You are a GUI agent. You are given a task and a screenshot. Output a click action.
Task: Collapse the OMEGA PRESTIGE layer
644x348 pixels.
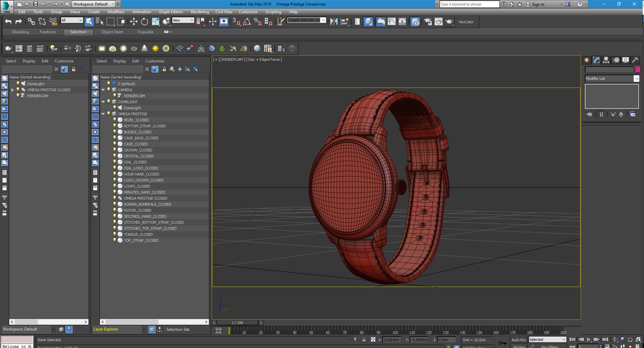click(x=103, y=114)
